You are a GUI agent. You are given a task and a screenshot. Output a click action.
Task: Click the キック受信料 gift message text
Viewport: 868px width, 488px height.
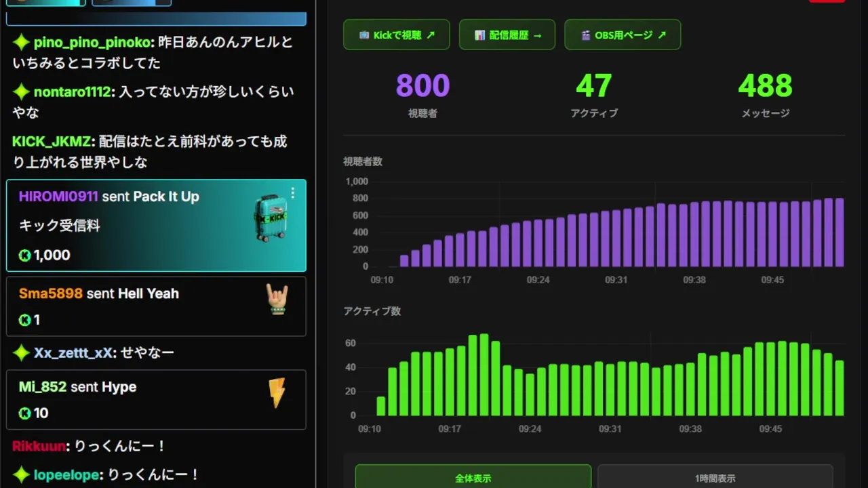pyautogui.click(x=60, y=226)
